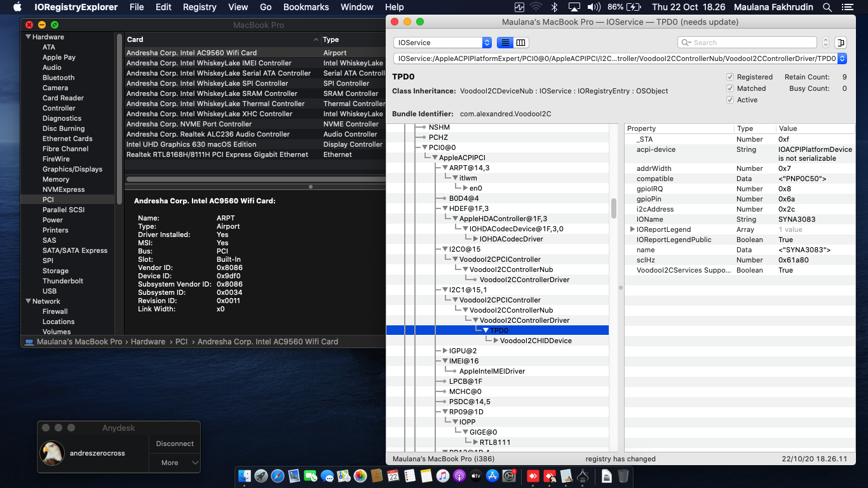Select the RTL8111 registry node

(495, 442)
